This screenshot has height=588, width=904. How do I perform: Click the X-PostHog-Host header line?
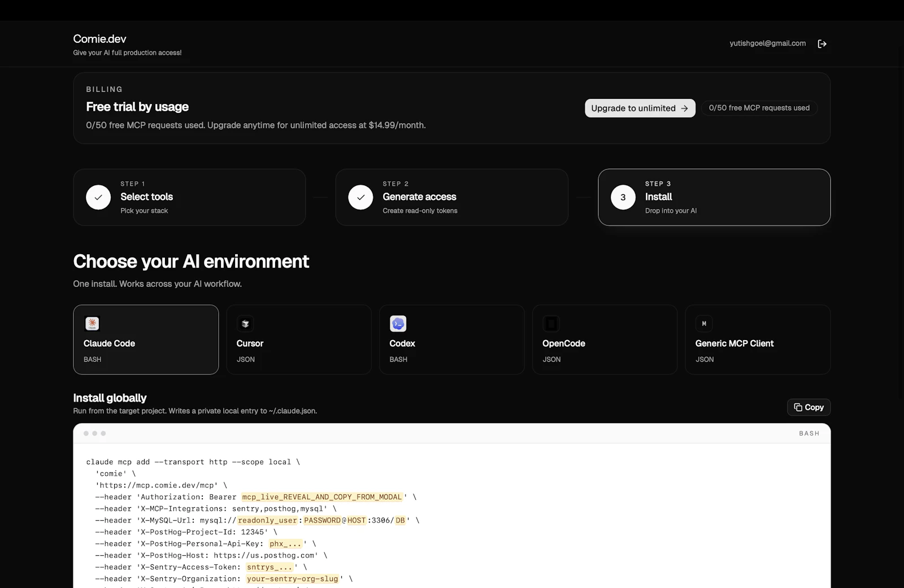coord(211,556)
